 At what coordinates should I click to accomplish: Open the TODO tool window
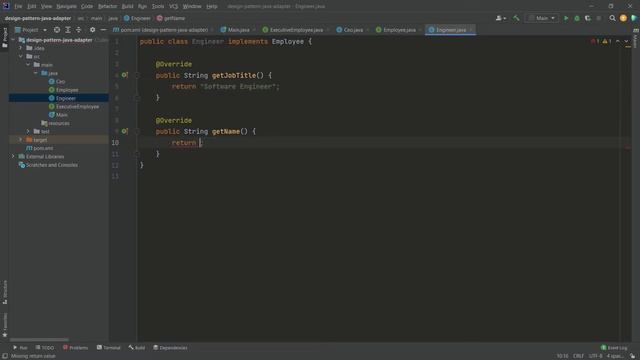click(44, 348)
